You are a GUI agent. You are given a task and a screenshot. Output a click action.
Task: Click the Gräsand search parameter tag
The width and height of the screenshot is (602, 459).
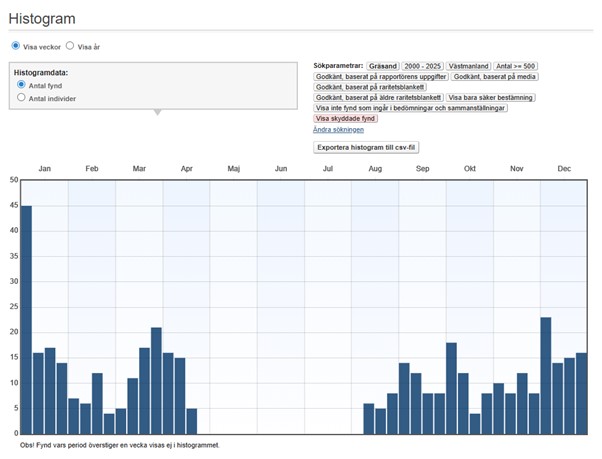(x=383, y=65)
